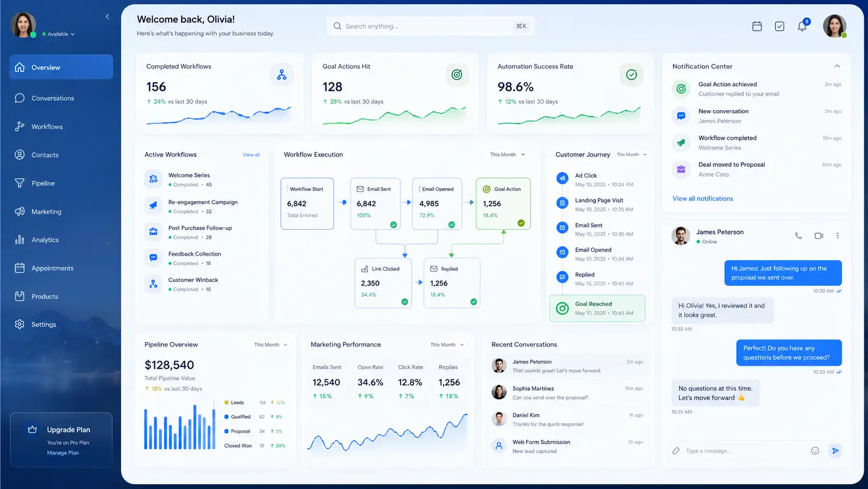Viewport: 868px width, 489px height.
Task: Open the notifications bell icon
Action: [x=802, y=26]
